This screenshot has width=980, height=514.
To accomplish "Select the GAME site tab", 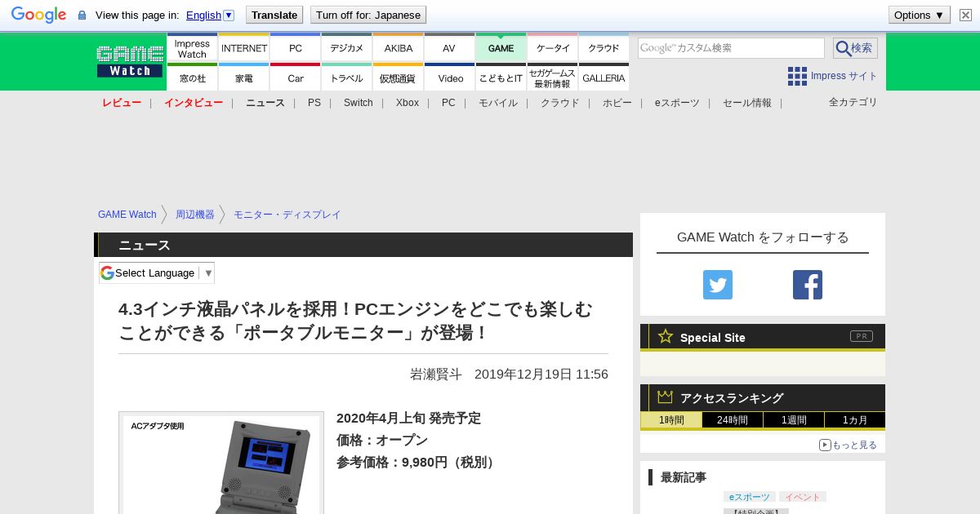I will pyautogui.click(x=501, y=48).
